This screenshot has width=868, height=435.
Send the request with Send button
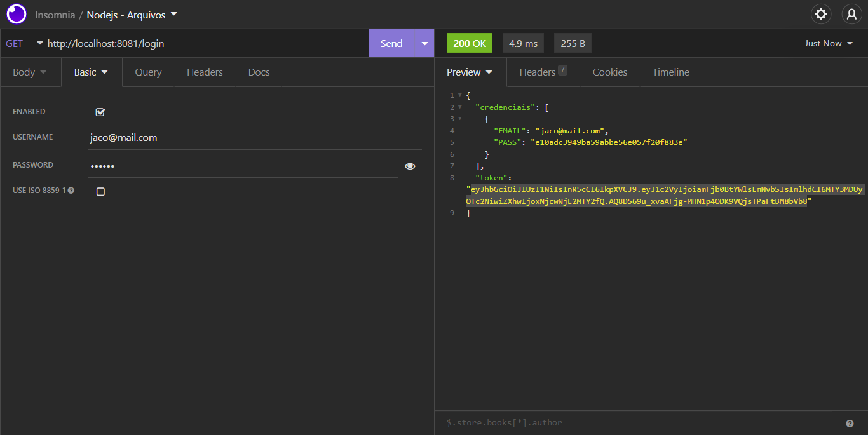[x=391, y=43]
